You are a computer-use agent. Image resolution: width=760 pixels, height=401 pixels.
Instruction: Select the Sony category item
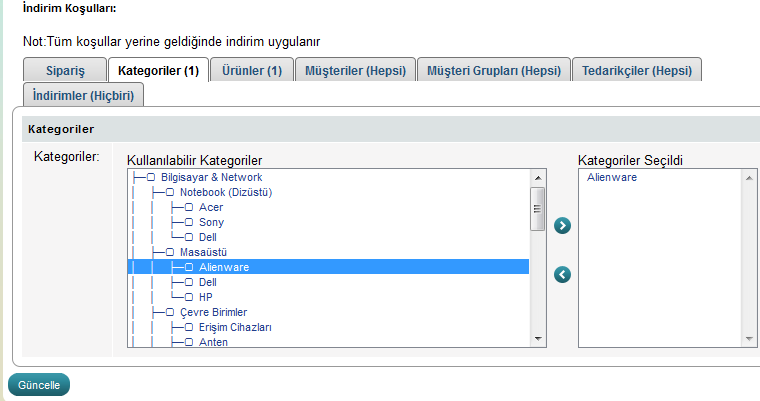click(x=211, y=222)
